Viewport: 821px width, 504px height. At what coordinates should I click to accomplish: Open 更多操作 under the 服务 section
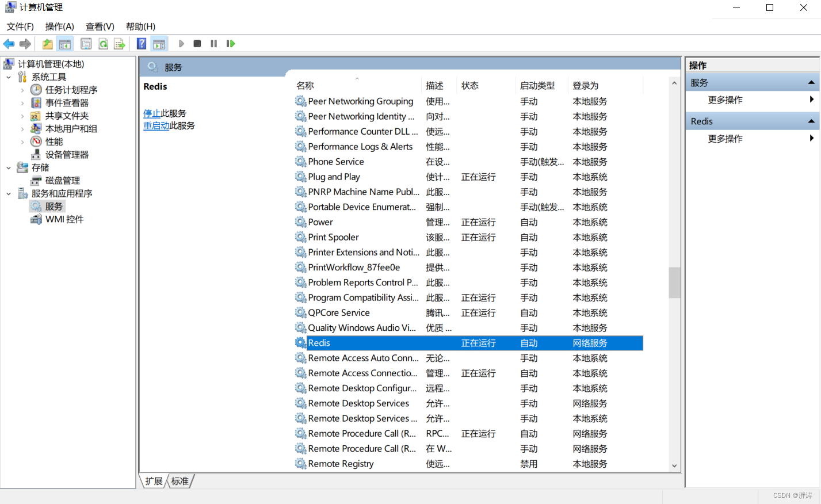[753, 100]
